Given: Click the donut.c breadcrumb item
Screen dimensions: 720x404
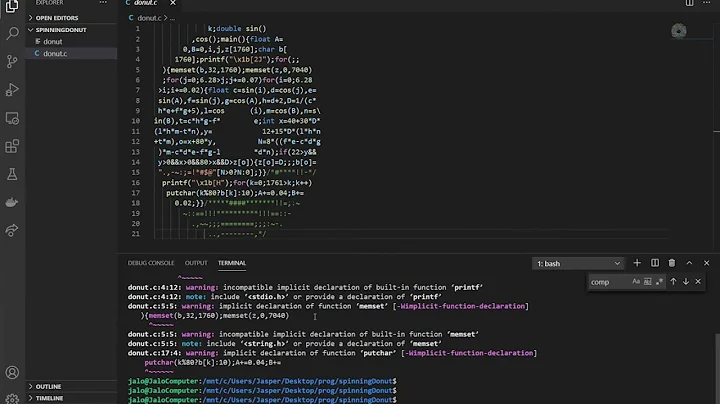Looking at the screenshot, I should click(x=149, y=18).
